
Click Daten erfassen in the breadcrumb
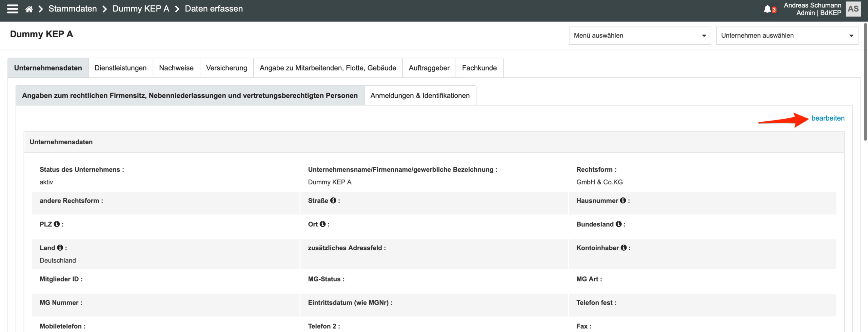click(x=214, y=9)
